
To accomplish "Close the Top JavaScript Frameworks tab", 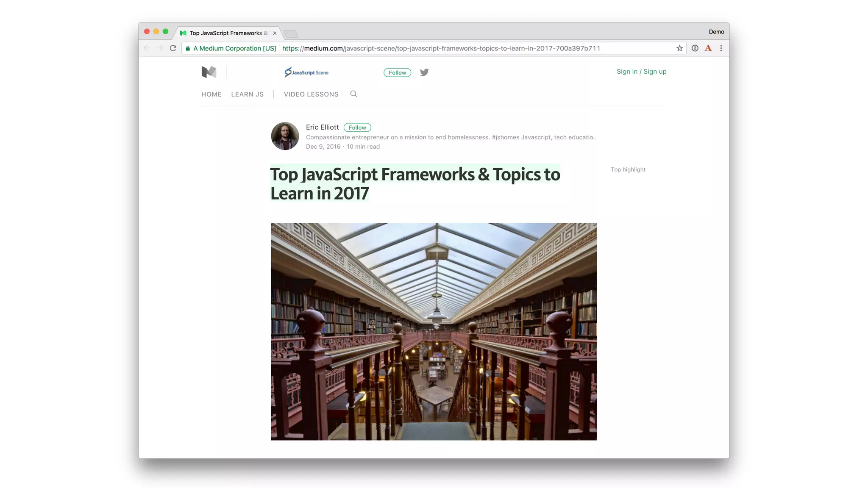I will point(275,33).
